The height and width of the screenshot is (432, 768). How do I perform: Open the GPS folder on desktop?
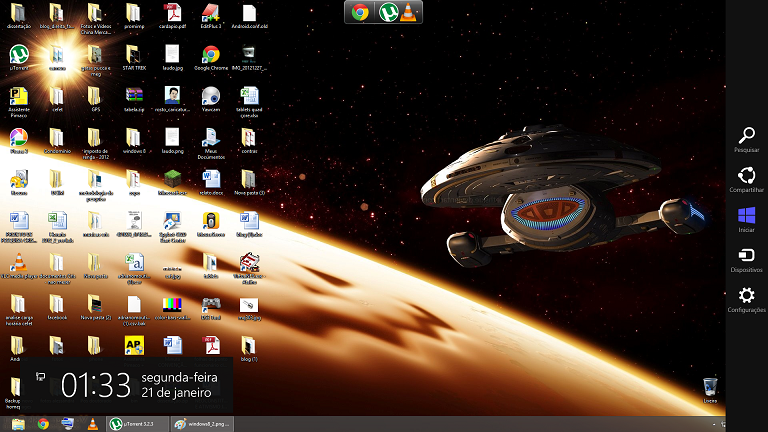coord(95,99)
